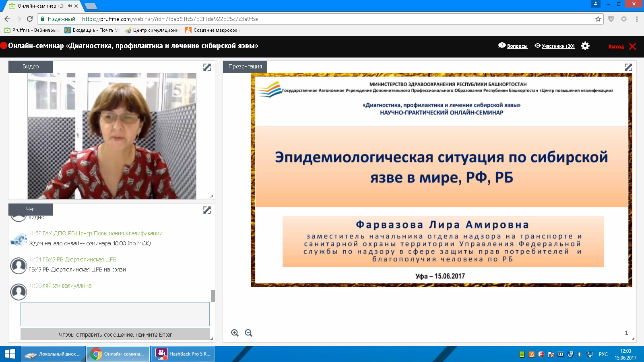Expand the Chat panel to fullscreen
Viewport: 644px width, 362px height.
(x=207, y=210)
